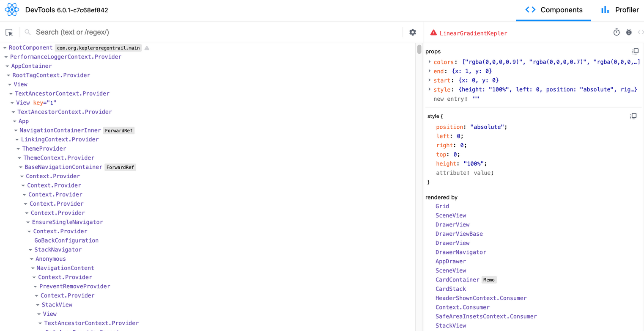Expand the colors prop array
Viewport: 644px width, 331px height.
[x=430, y=62]
